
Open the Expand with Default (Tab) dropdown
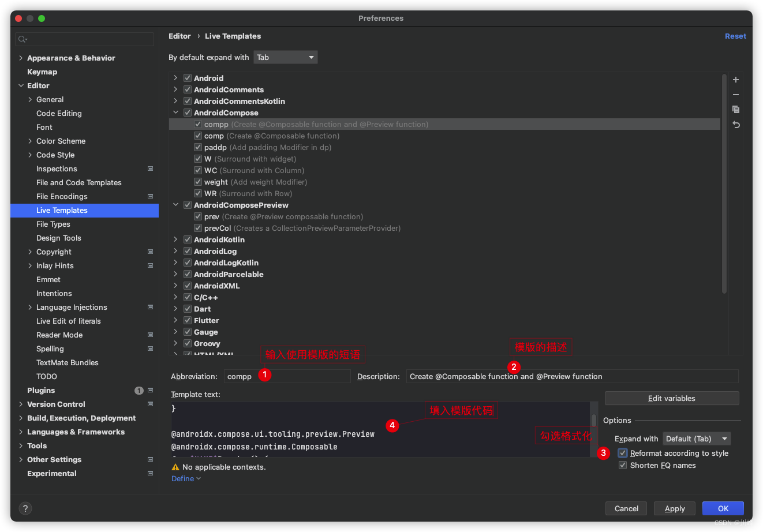(x=697, y=439)
